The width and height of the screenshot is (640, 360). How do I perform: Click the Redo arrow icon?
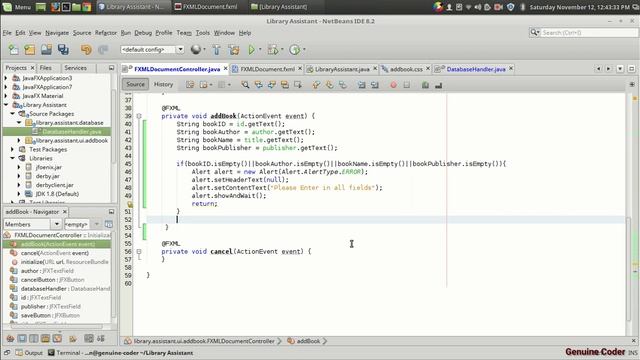(x=103, y=50)
